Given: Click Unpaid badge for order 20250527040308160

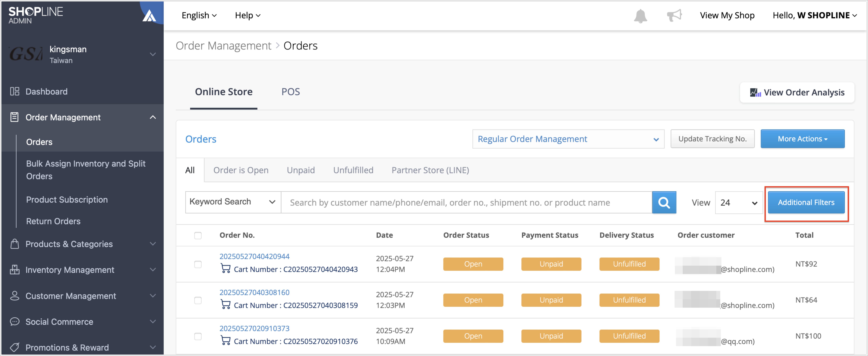Looking at the screenshot, I should tap(551, 300).
